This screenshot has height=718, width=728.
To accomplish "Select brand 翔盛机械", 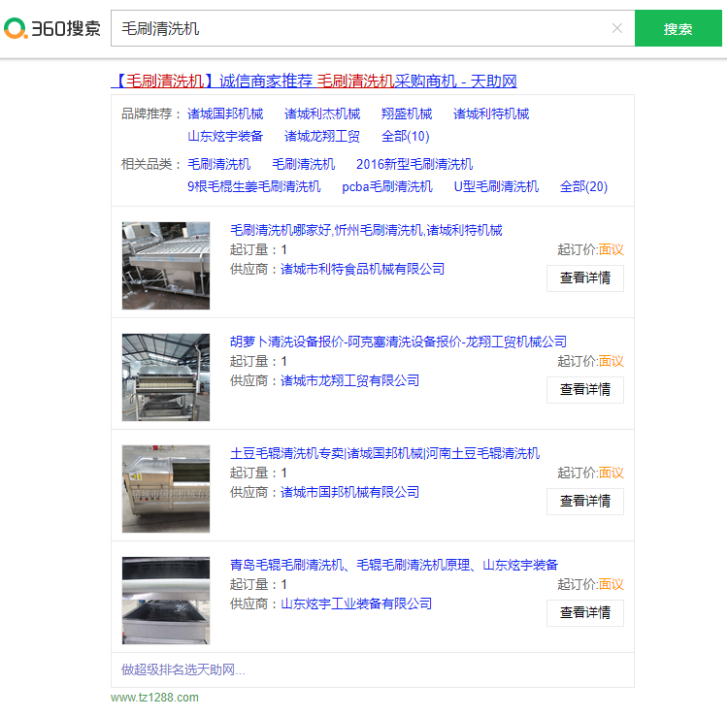I will click(407, 114).
